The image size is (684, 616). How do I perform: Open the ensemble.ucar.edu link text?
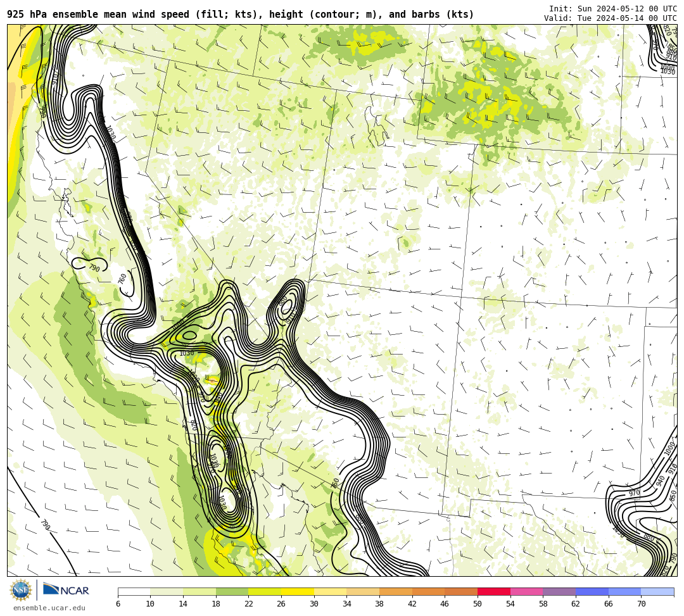[49, 608]
